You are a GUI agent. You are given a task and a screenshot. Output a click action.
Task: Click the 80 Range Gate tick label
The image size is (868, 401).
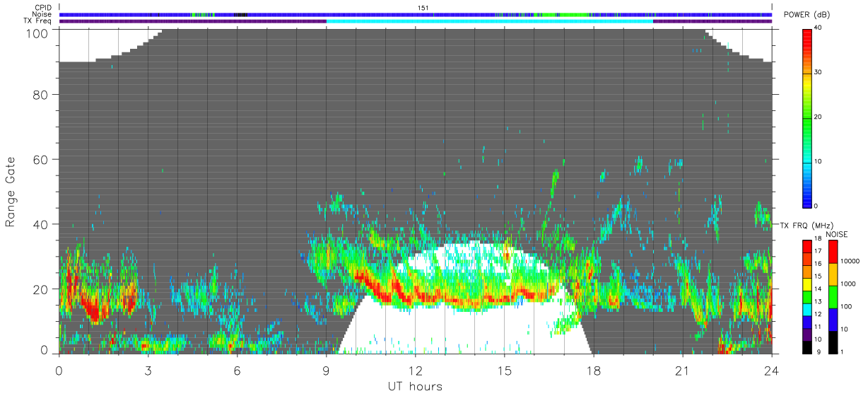click(40, 95)
